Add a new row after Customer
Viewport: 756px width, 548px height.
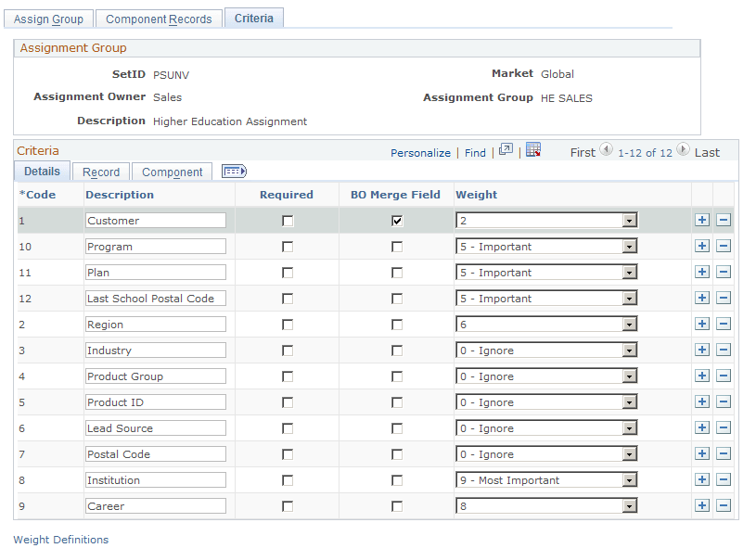coord(702,220)
